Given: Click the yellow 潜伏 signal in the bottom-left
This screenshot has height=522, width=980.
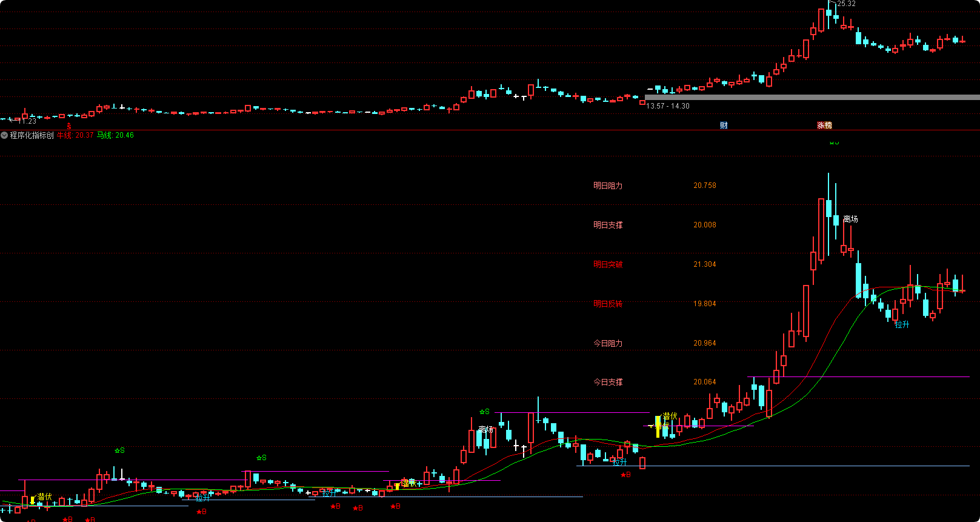Looking at the screenshot, I should [44, 497].
